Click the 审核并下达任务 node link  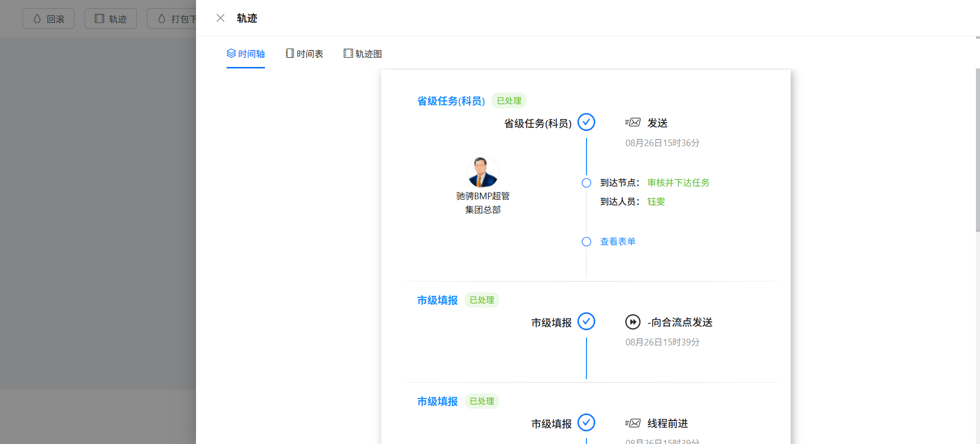tap(678, 182)
